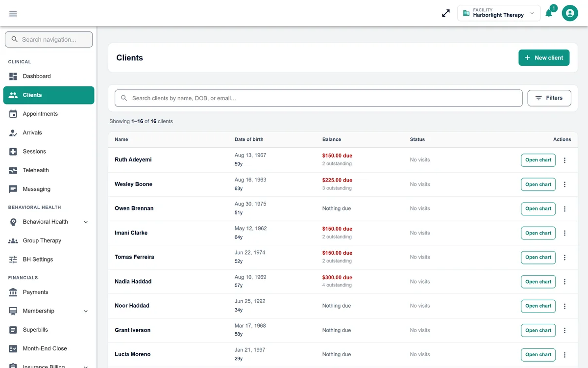Open Month-End Close page
Screen dimensions: 588x368
click(49, 348)
